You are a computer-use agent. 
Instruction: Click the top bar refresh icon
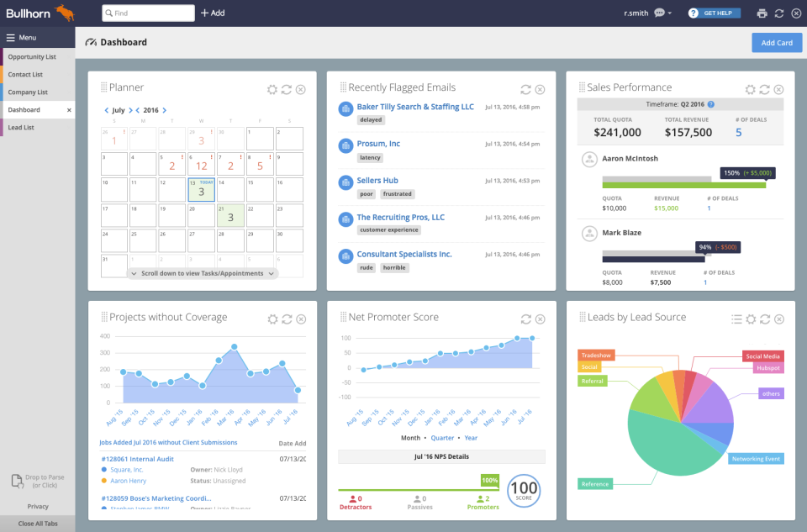779,13
